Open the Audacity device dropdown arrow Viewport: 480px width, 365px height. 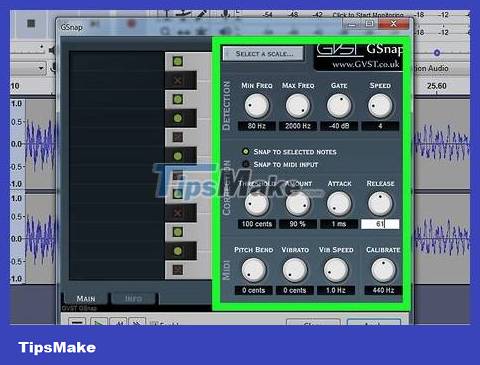41,68
